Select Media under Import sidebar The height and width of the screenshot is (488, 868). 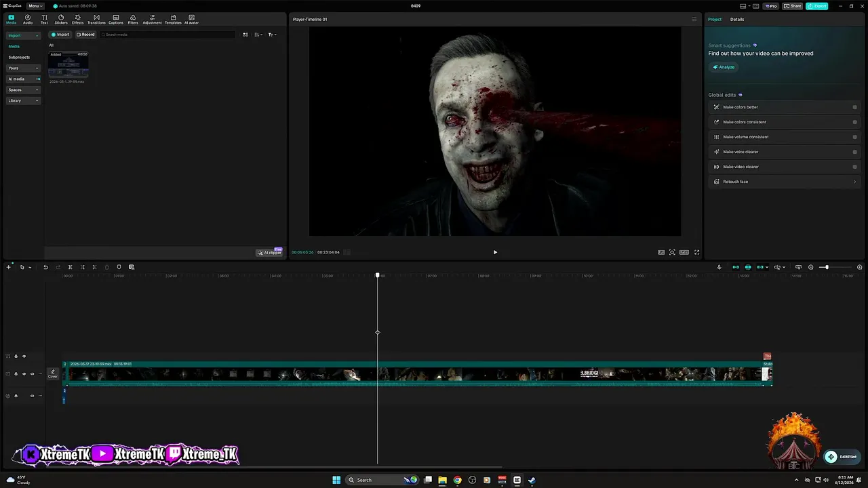coord(14,46)
